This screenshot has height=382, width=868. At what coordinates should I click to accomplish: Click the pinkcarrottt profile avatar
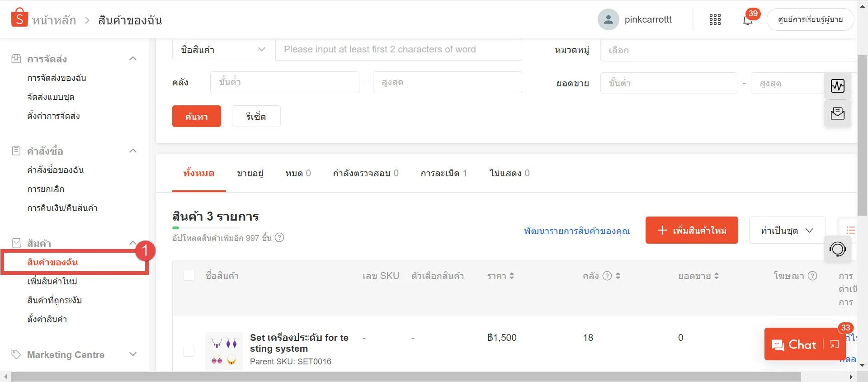(608, 19)
